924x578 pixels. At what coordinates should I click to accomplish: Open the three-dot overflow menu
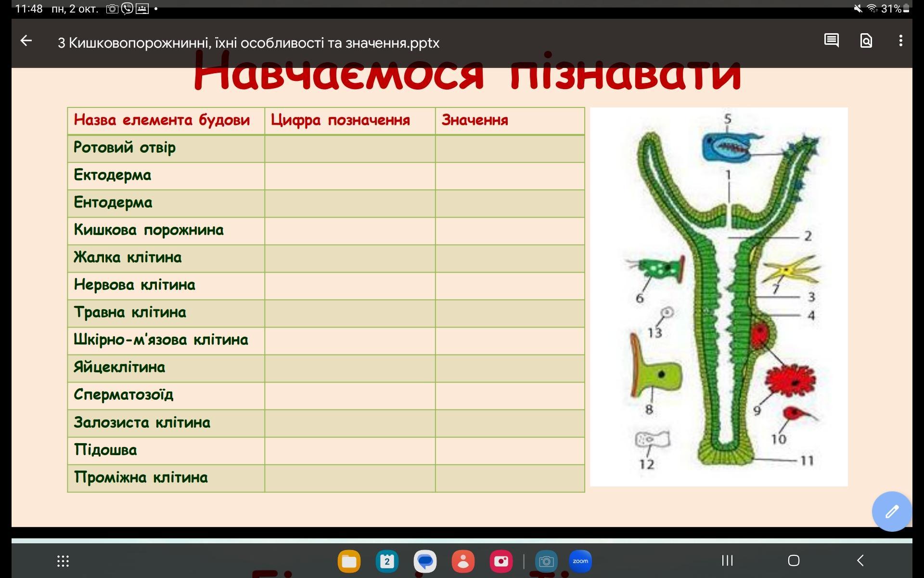900,40
